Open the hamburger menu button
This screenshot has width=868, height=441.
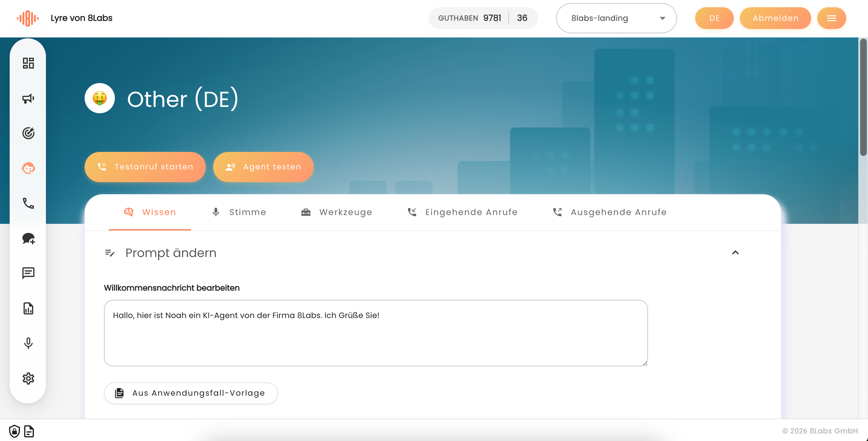pyautogui.click(x=831, y=18)
